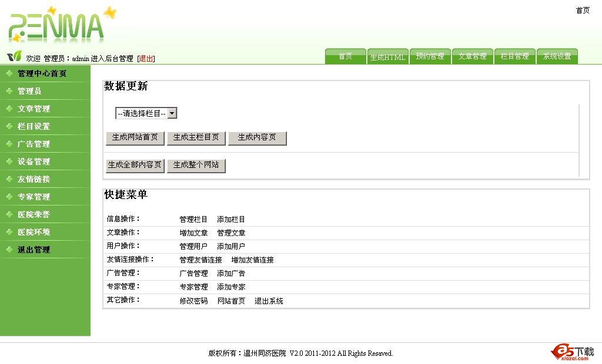Open the 预约管理 tab
This screenshot has width=602, height=364.
pyautogui.click(x=430, y=56)
